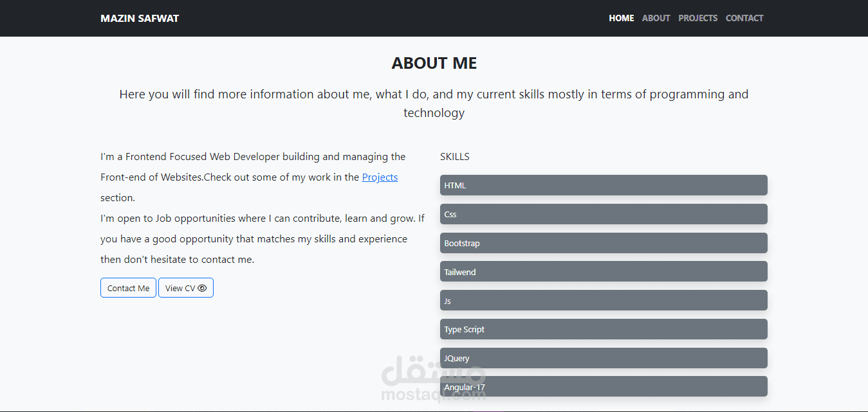Open the Home nav link

(x=622, y=18)
